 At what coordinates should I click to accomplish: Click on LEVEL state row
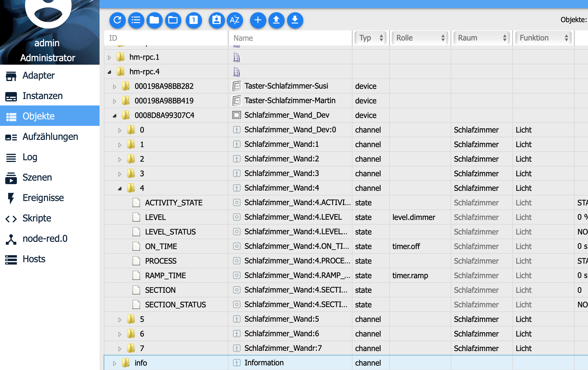pyautogui.click(x=294, y=217)
